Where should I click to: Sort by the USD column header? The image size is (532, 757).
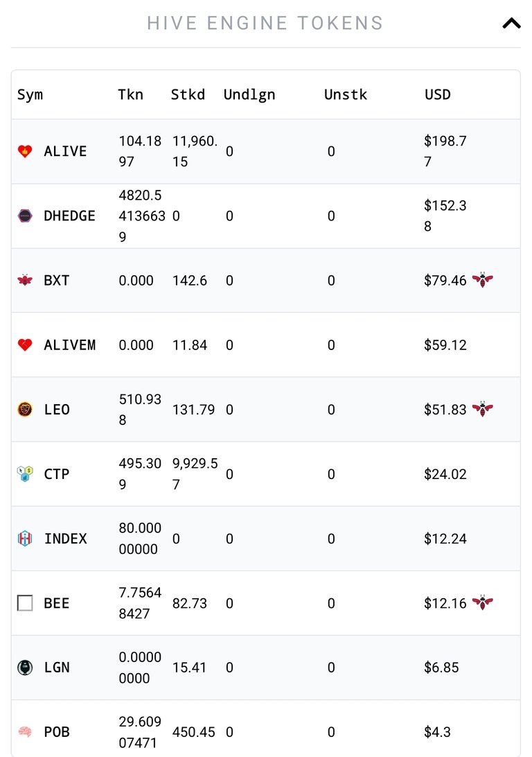click(438, 94)
